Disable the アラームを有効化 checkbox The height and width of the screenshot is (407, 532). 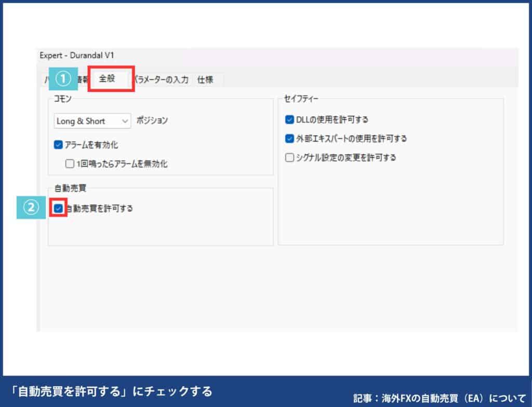pos(58,145)
